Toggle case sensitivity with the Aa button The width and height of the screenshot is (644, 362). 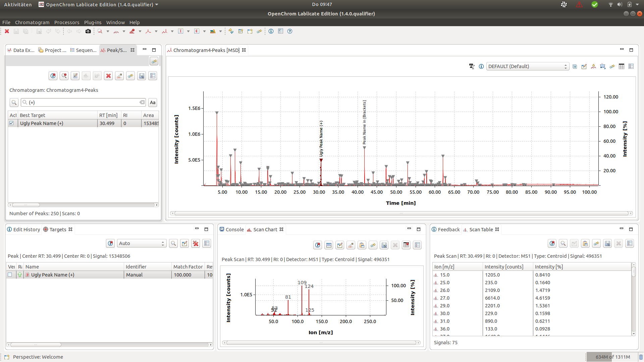pyautogui.click(x=152, y=102)
